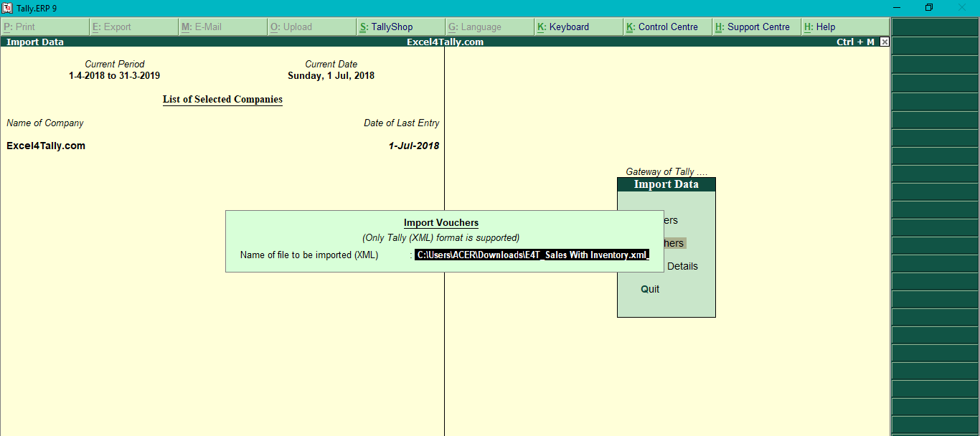Open Support Centre
Image resolution: width=980 pixels, height=436 pixels.
[757, 27]
